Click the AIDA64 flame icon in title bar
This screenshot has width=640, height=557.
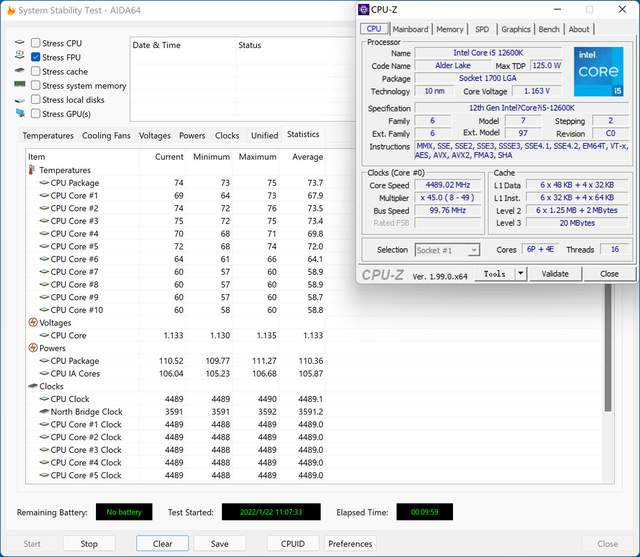pyautogui.click(x=9, y=11)
